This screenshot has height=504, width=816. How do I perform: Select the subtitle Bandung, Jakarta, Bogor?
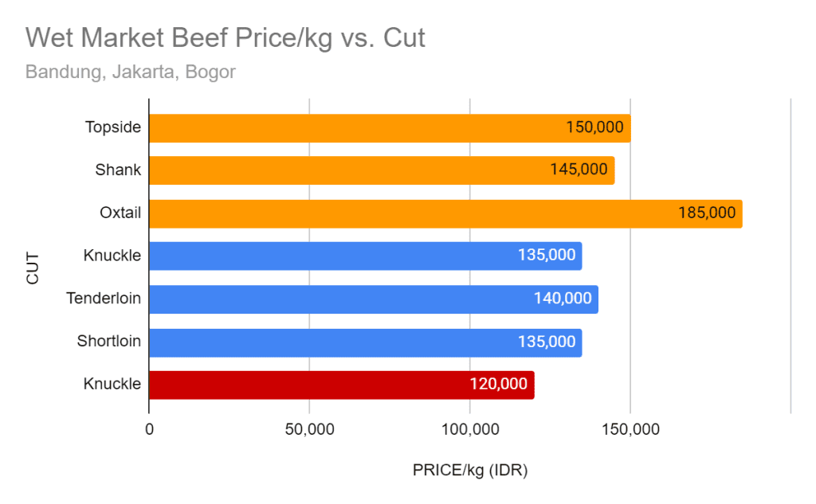[131, 72]
